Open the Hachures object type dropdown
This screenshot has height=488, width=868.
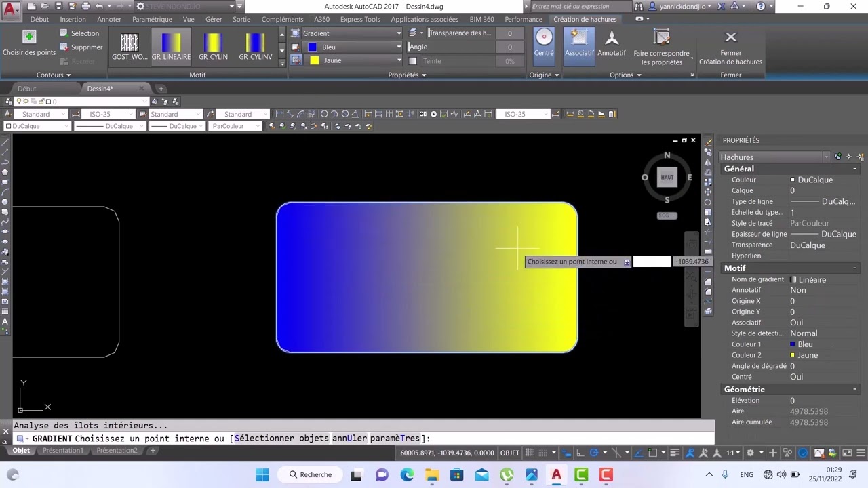coord(774,157)
